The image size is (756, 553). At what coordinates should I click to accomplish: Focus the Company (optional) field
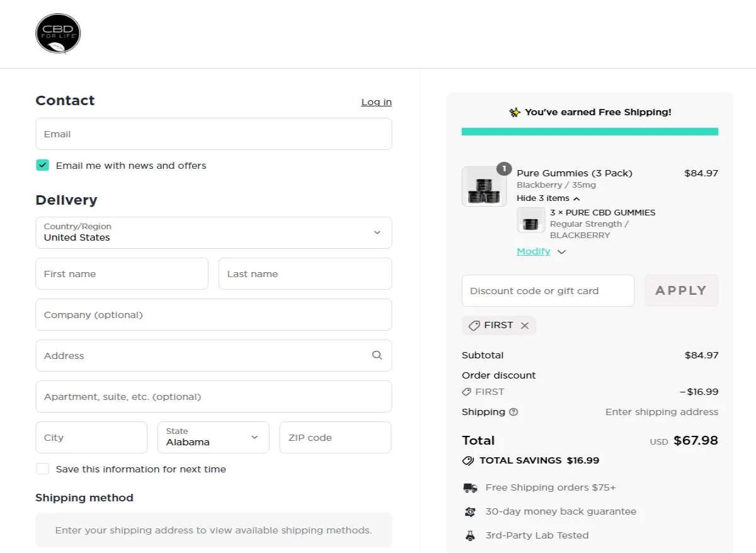pyautogui.click(x=214, y=314)
